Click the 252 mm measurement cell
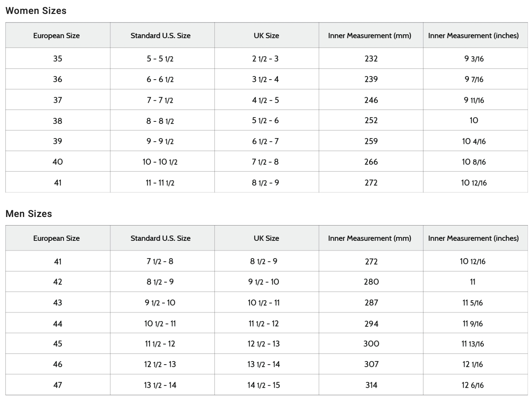 coord(371,120)
